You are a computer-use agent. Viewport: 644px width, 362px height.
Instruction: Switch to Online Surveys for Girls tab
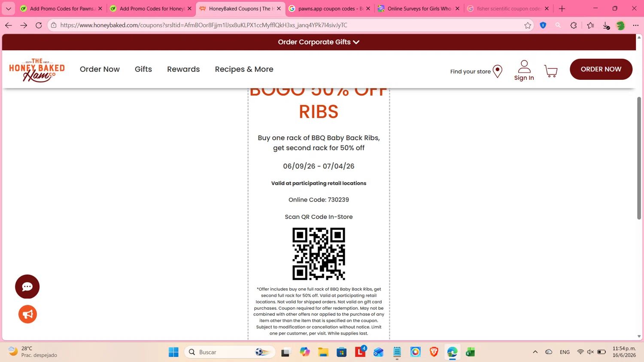[x=419, y=9]
